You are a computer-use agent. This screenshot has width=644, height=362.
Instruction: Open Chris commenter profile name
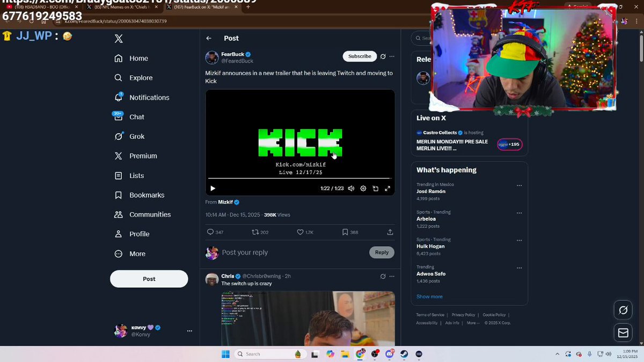coord(228,276)
